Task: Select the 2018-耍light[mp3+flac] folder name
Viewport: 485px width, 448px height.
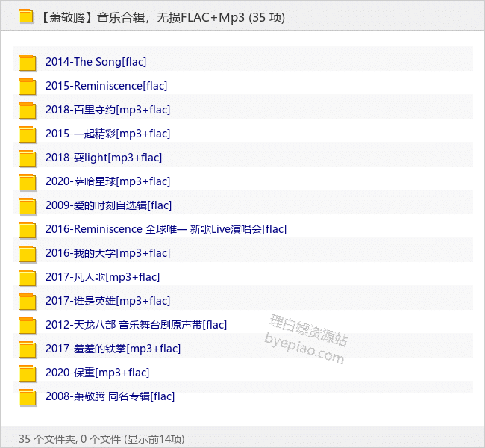Action: coord(104,158)
